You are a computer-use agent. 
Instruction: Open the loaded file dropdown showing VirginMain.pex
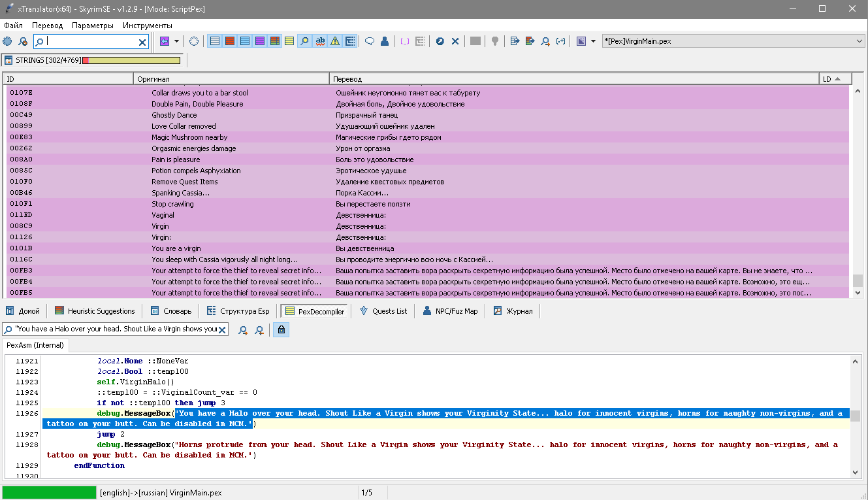[x=733, y=41]
